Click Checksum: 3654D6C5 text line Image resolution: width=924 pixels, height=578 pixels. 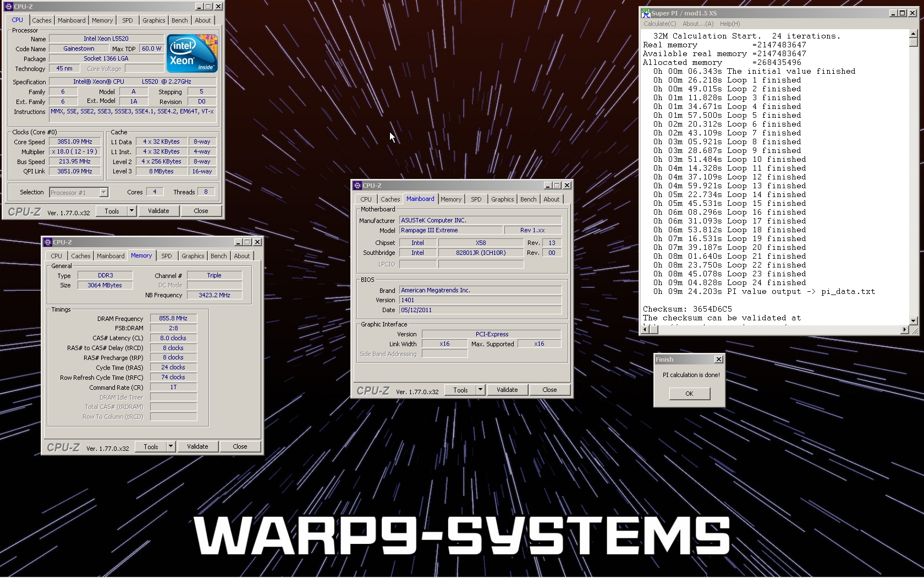[687, 309]
